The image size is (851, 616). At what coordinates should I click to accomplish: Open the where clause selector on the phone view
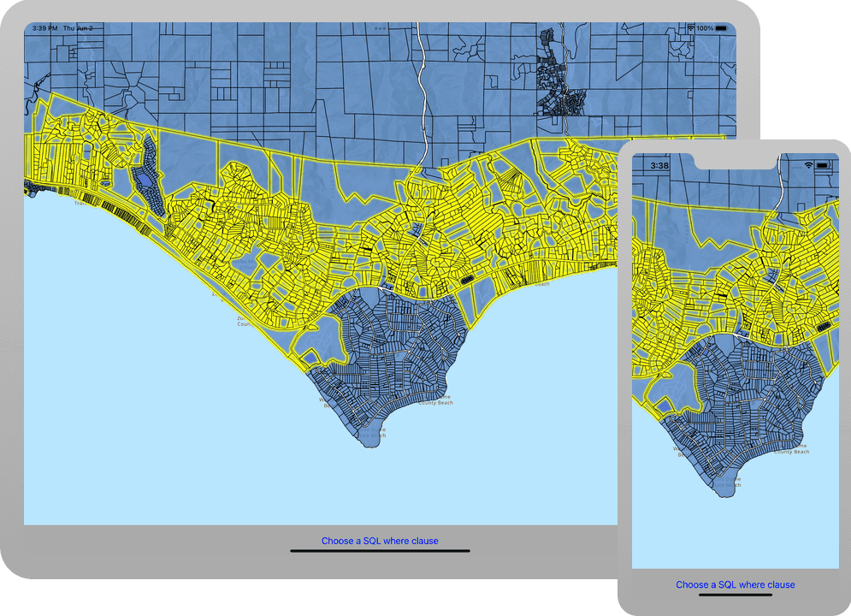734,584
